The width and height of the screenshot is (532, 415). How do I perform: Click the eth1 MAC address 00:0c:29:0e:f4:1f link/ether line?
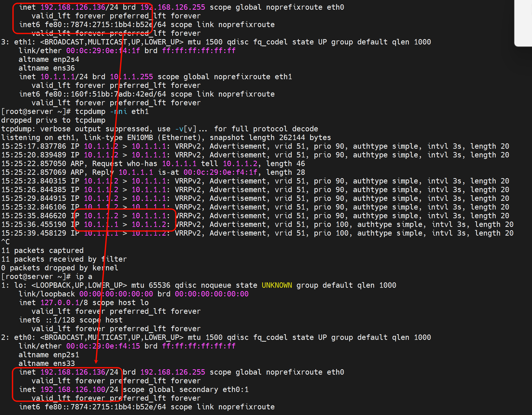[x=103, y=51]
